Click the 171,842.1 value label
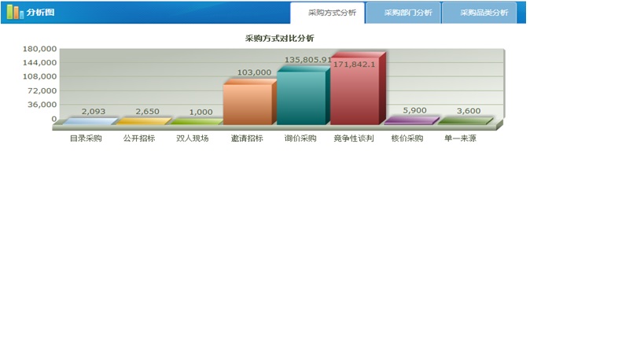 point(355,65)
